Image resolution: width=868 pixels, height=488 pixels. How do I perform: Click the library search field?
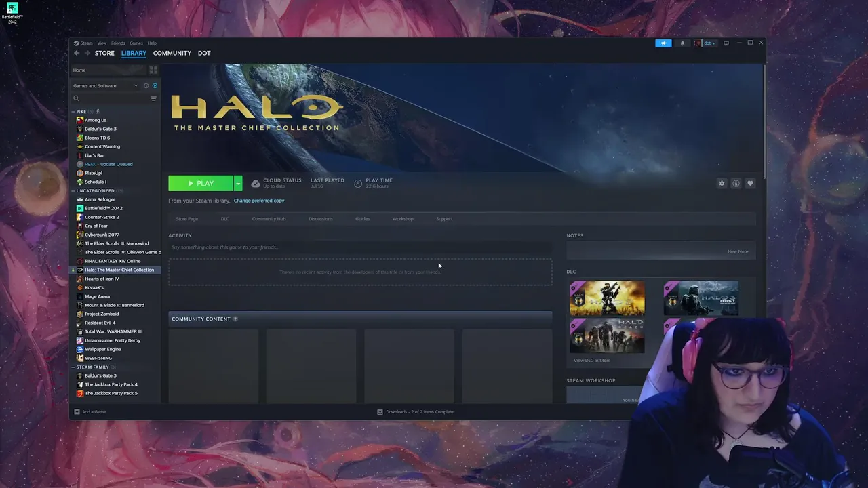110,99
